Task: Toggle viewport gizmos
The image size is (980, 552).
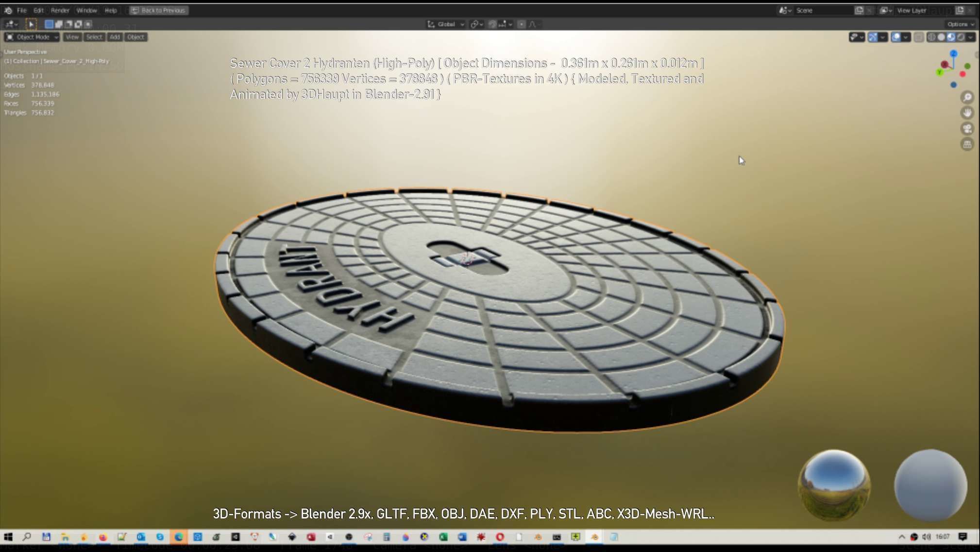Action: pyautogui.click(x=873, y=37)
